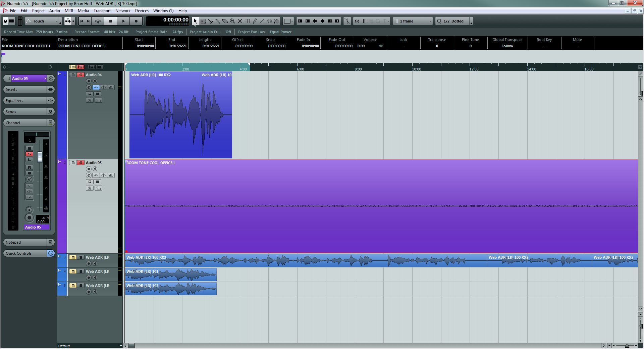The width and height of the screenshot is (644, 349).
Task: Expand the Equalizers inspector section
Action: point(25,101)
